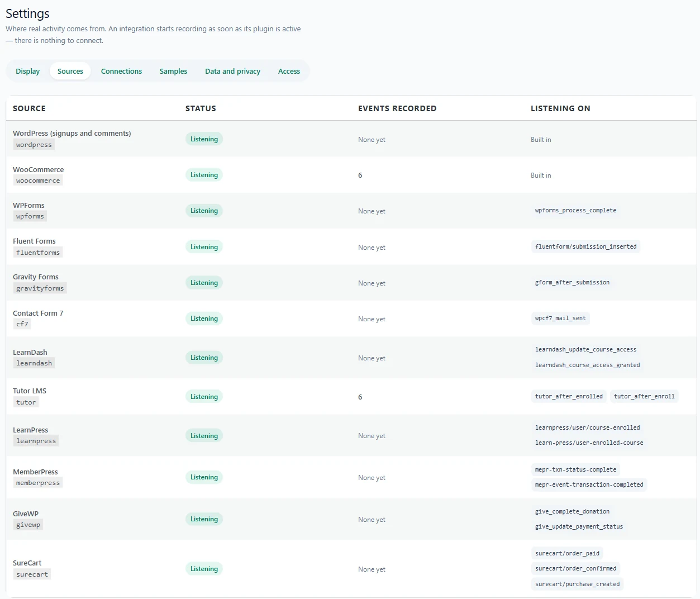Click the EVENTS RECORDED column header
Screen dimensions: 700x599
pos(397,108)
